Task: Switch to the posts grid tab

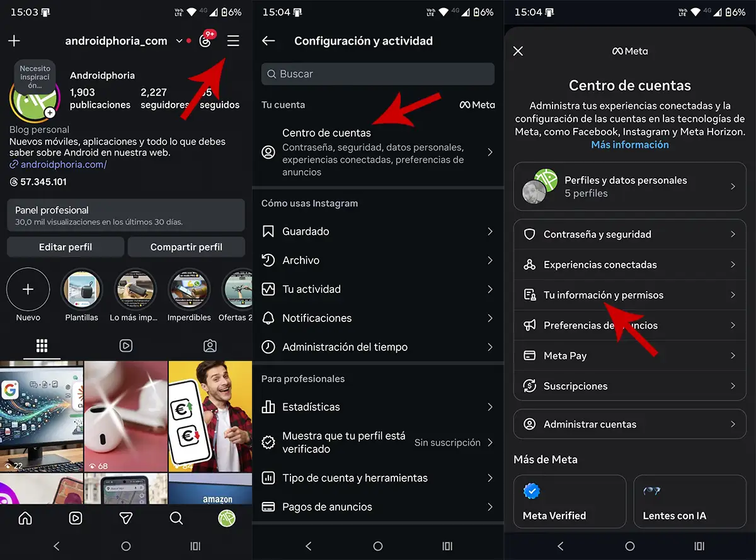Action: point(42,346)
